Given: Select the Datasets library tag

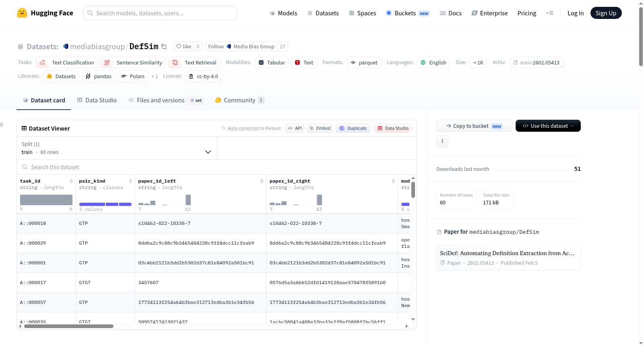Looking at the screenshot, I should 61,76.
